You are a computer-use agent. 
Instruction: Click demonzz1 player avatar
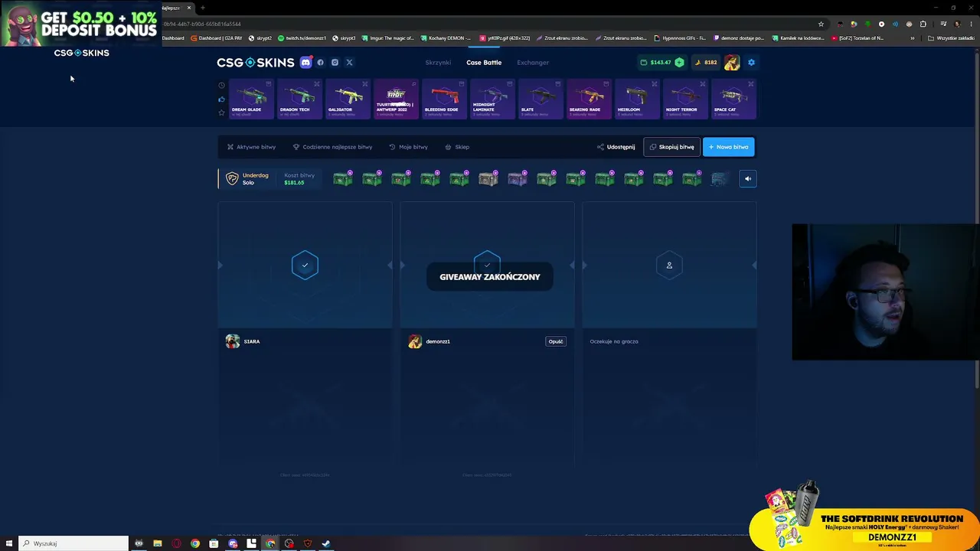point(414,341)
